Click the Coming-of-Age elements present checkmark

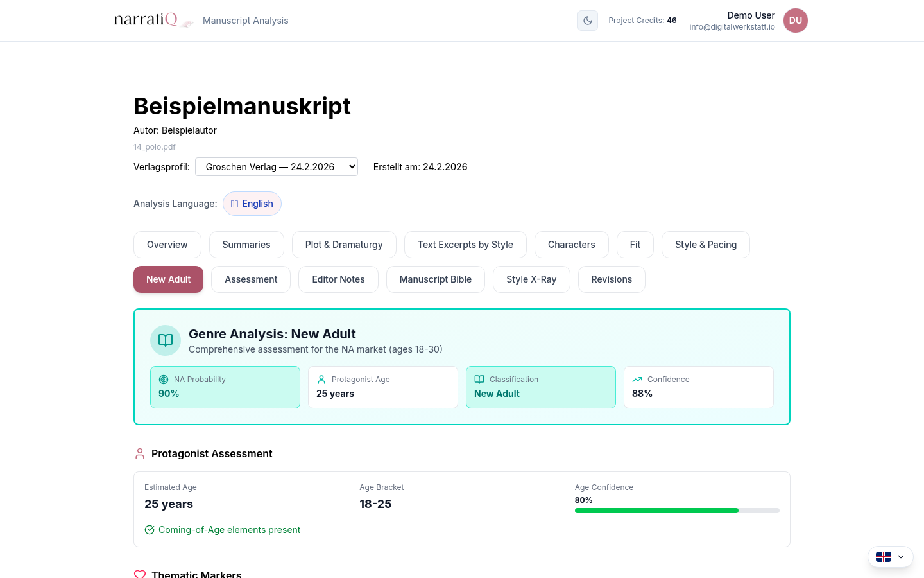click(x=150, y=530)
